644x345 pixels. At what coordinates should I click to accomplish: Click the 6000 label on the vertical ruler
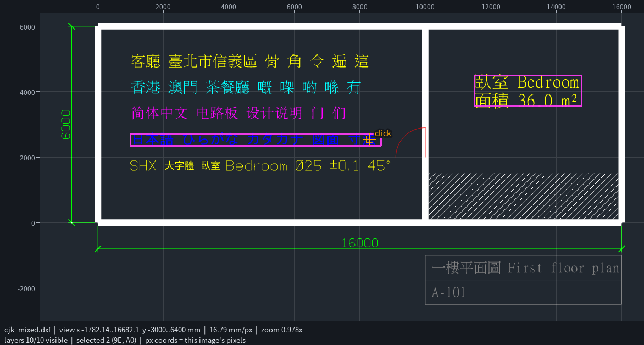(27, 27)
